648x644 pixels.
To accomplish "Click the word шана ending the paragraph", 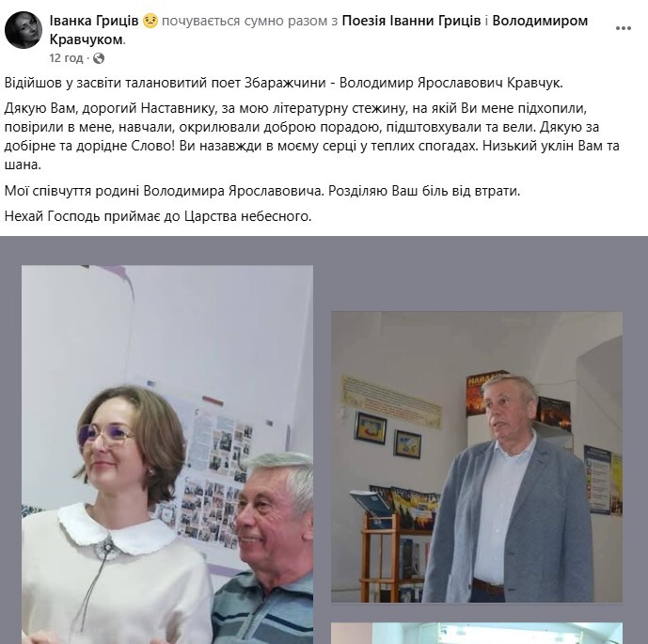I will 23,165.
